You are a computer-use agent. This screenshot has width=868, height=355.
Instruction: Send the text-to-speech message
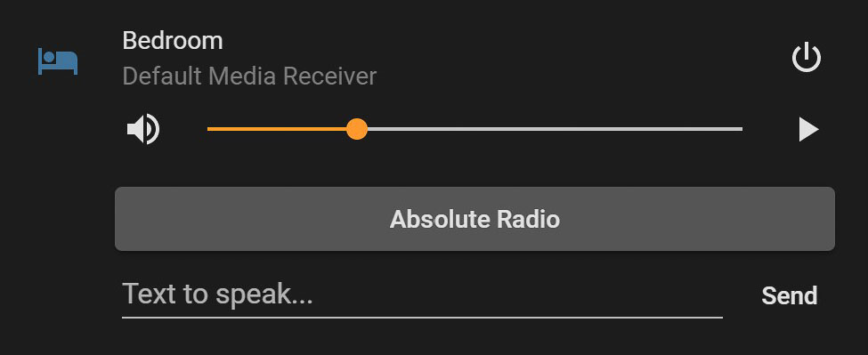pos(790,295)
